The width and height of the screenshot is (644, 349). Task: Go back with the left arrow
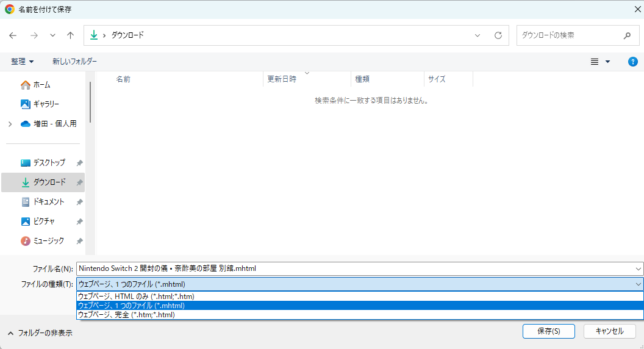coord(13,35)
